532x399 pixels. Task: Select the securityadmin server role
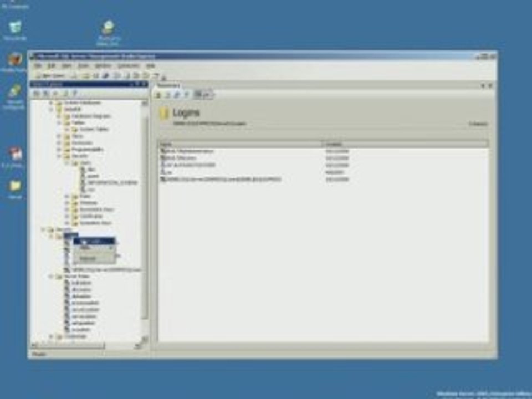click(85, 309)
